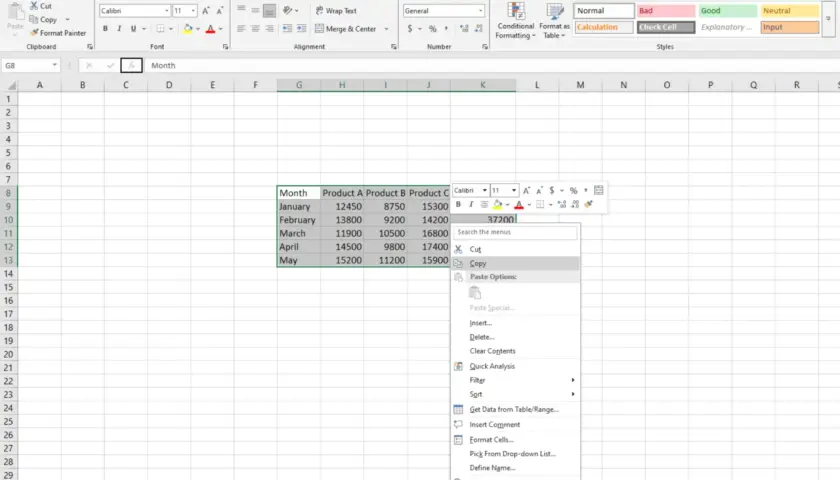The width and height of the screenshot is (840, 480).
Task: Click the mini toolbar increase font size icon
Action: click(x=526, y=190)
